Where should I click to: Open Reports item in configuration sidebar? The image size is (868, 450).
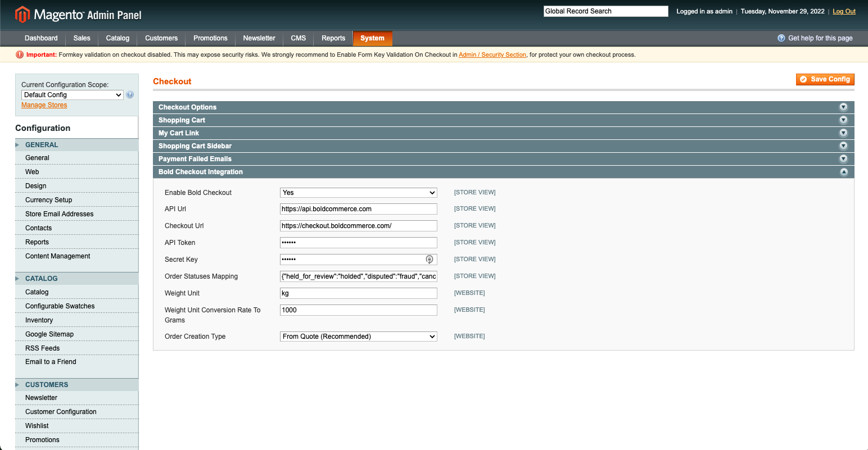click(76, 242)
